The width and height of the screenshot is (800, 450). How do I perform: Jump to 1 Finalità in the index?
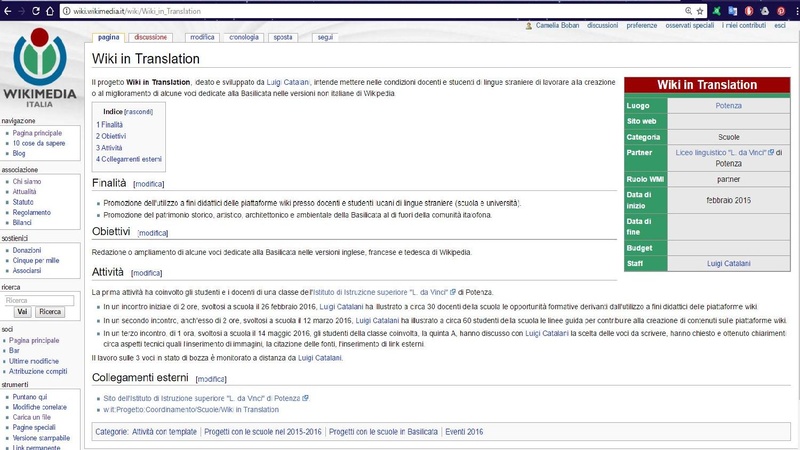(x=109, y=124)
